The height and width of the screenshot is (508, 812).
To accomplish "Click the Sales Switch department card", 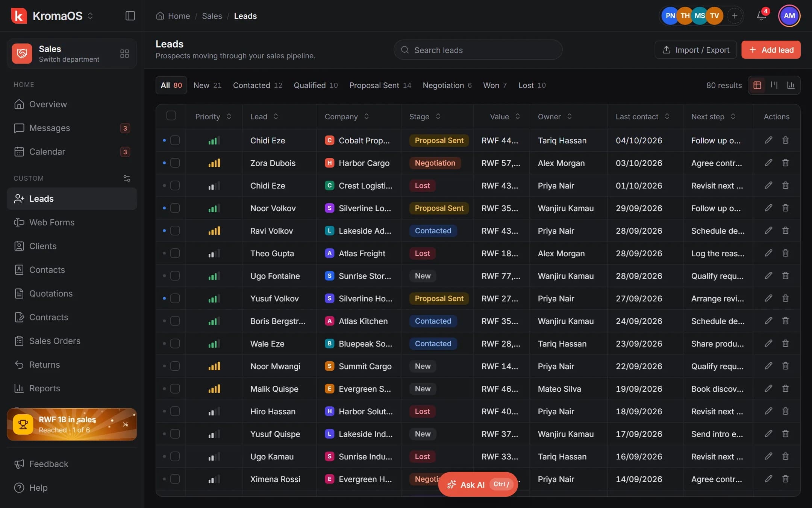I will (x=72, y=53).
